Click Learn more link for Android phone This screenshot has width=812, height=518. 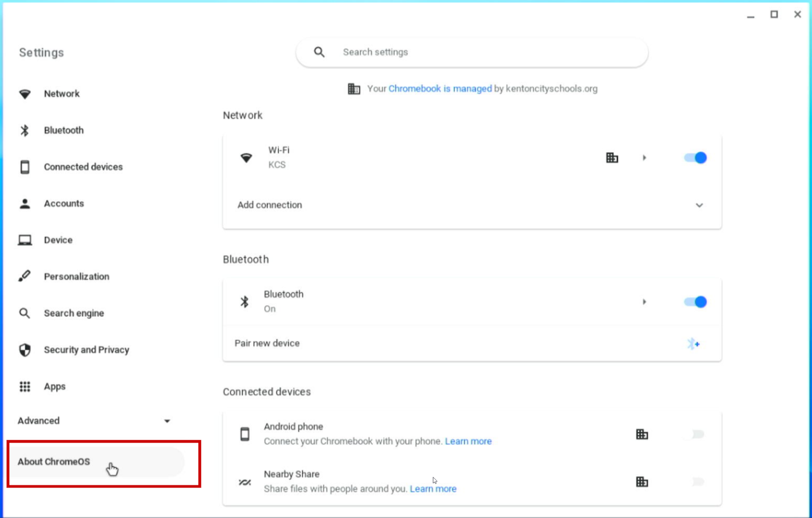(468, 441)
